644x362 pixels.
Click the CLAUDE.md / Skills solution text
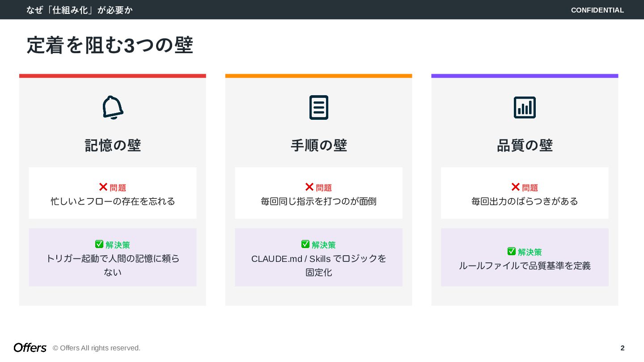tap(319, 259)
